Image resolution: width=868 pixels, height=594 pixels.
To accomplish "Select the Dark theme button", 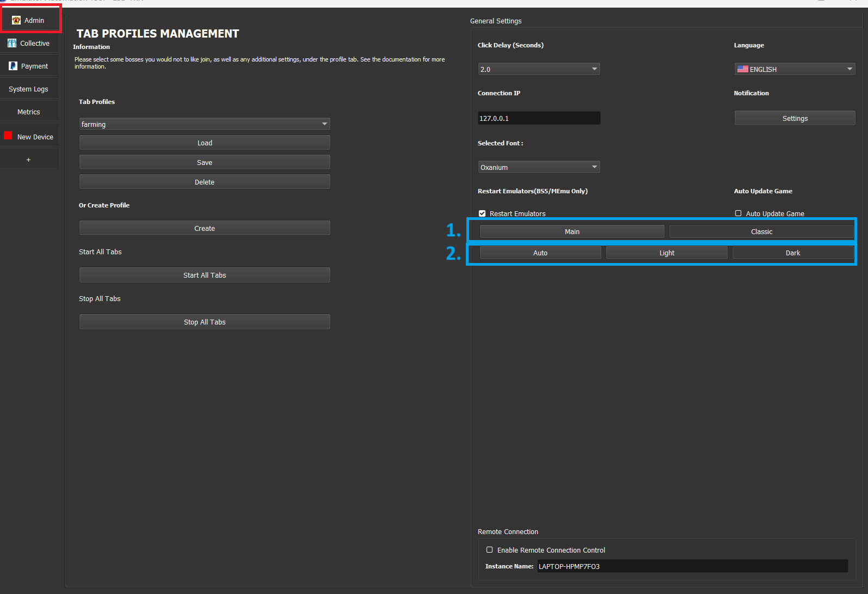I will (x=793, y=253).
